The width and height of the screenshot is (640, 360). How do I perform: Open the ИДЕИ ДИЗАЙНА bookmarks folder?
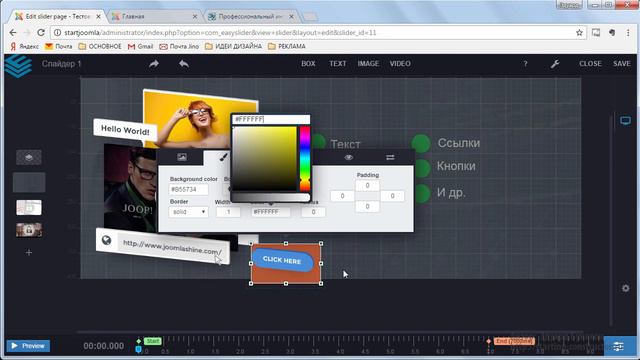point(233,47)
